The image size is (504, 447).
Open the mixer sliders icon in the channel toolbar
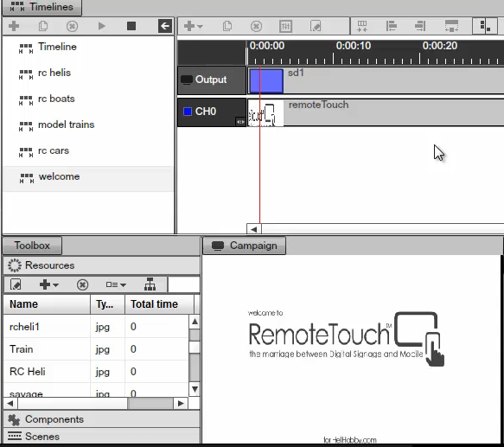click(x=285, y=26)
